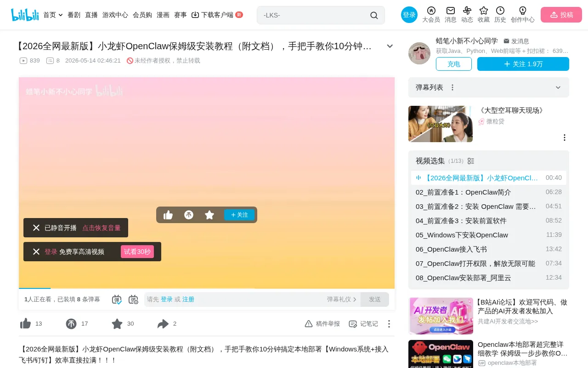The image size is (588, 368).
Task: Open the 微粒贷 ad three-dot menu
Action: pyautogui.click(x=565, y=138)
